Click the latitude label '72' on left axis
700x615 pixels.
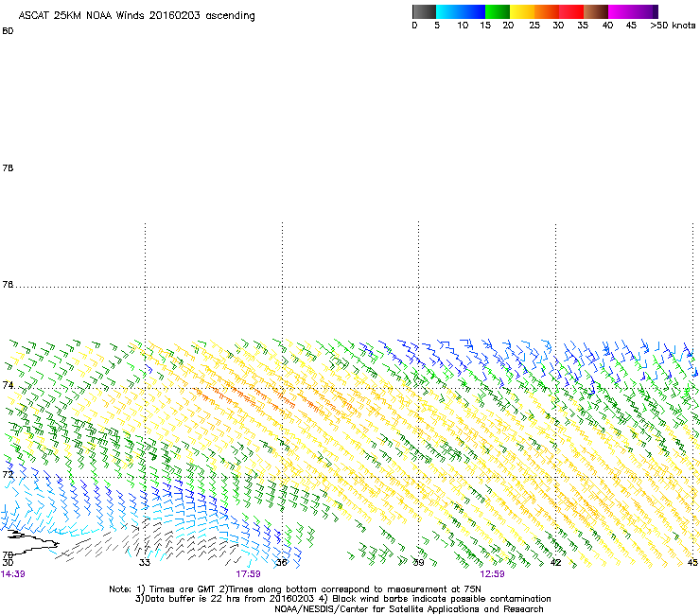(8, 474)
